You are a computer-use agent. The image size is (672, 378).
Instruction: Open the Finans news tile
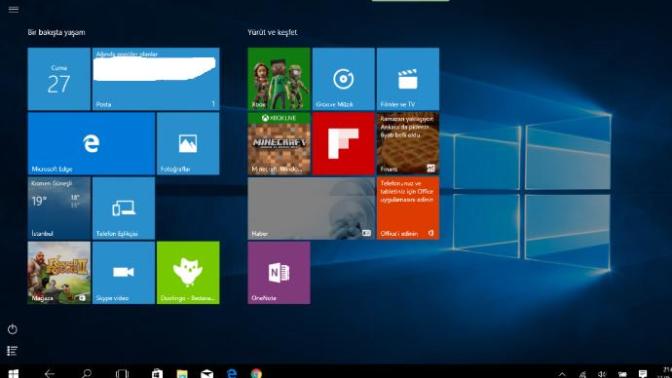(x=408, y=144)
